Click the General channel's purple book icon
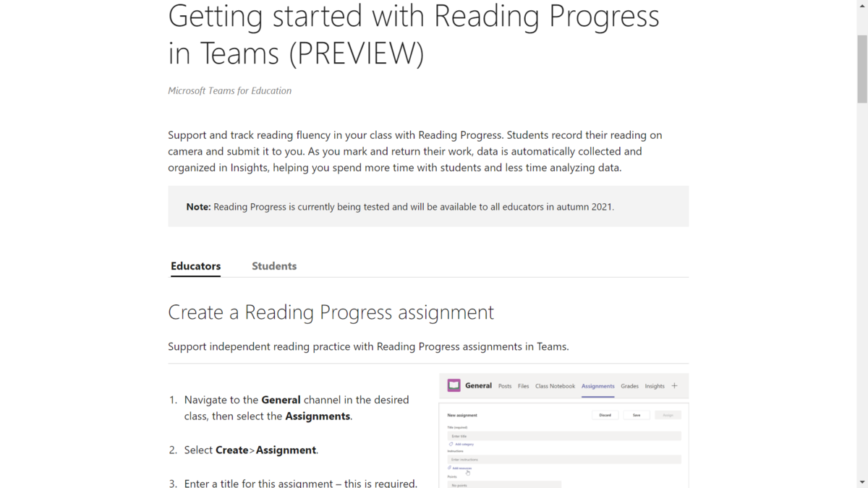Image resolution: width=868 pixels, height=488 pixels. pos(455,386)
